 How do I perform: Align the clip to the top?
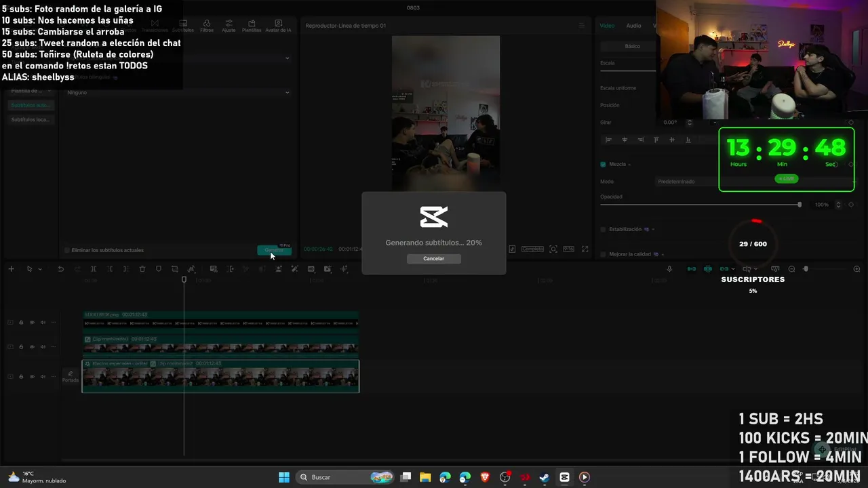click(656, 140)
